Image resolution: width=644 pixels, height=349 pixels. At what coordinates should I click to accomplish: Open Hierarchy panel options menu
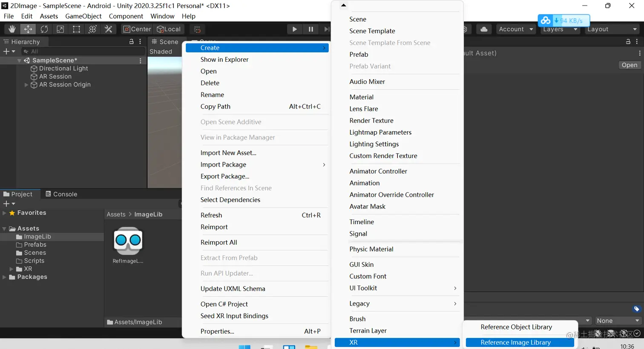[140, 42]
